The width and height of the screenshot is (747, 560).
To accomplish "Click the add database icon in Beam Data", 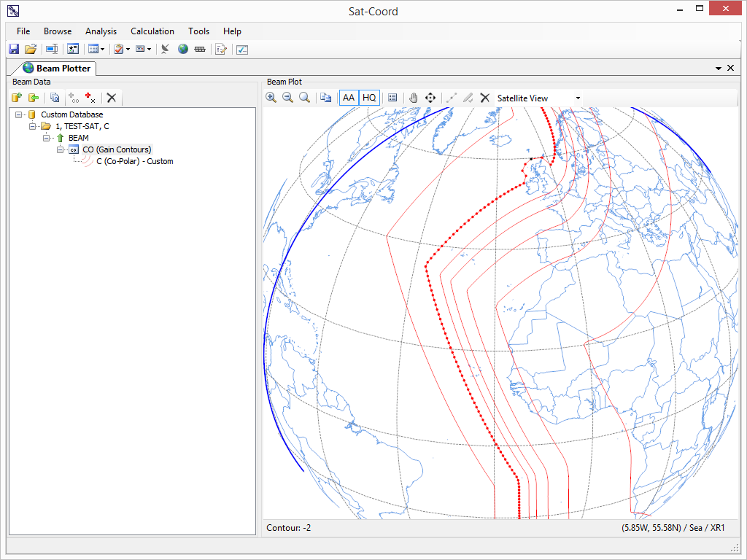I will pyautogui.click(x=17, y=98).
